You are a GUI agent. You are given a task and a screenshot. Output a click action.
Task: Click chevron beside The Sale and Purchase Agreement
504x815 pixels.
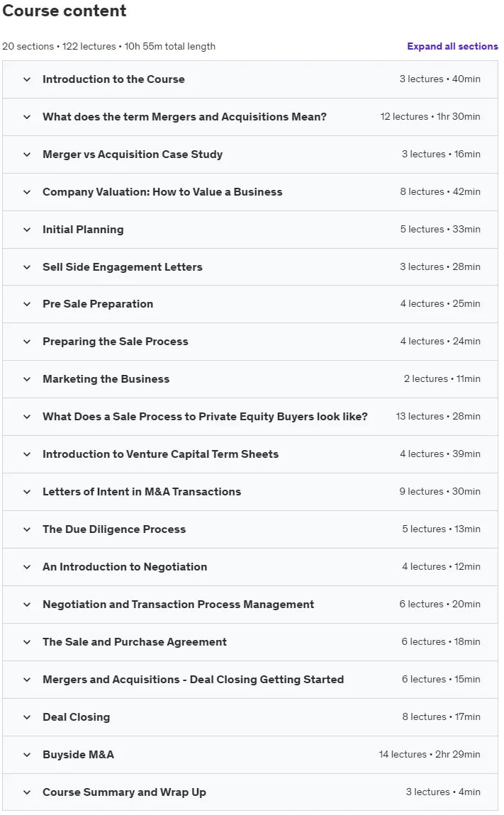[x=27, y=643]
